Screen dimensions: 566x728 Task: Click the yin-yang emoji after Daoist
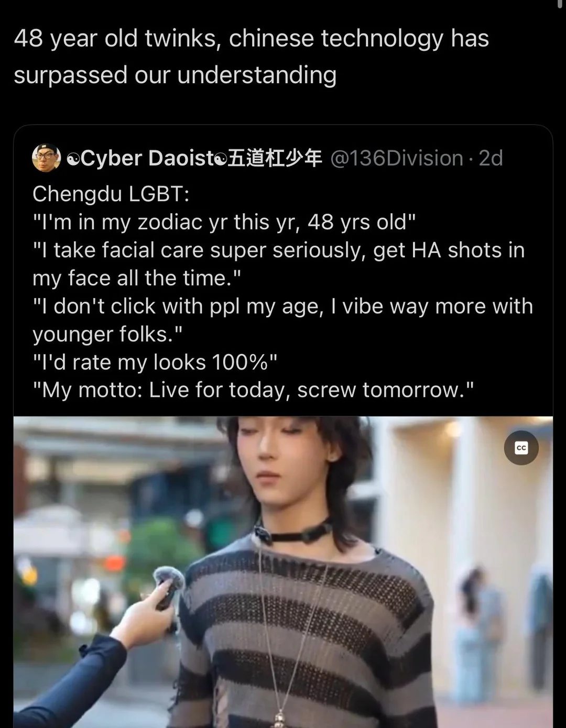[222, 159]
